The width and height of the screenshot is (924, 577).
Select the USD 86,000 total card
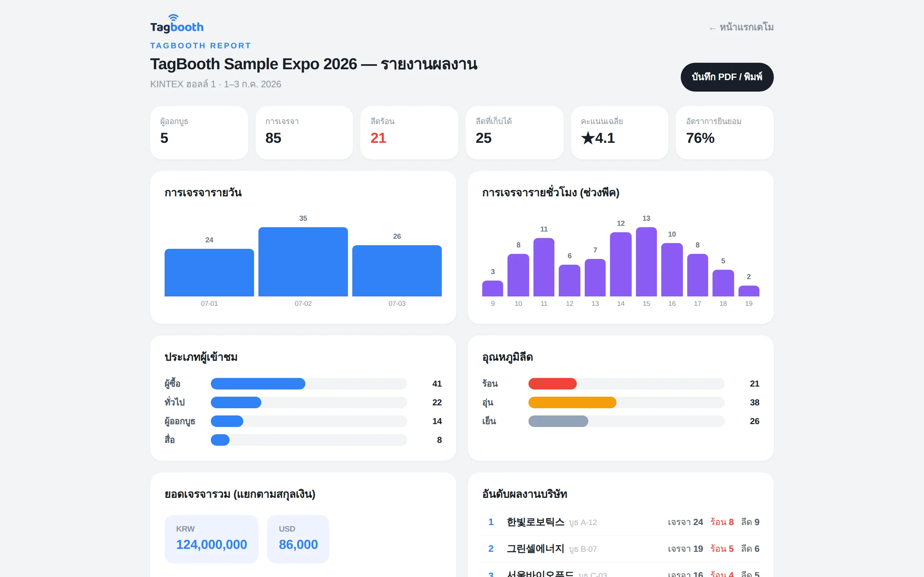tap(298, 539)
